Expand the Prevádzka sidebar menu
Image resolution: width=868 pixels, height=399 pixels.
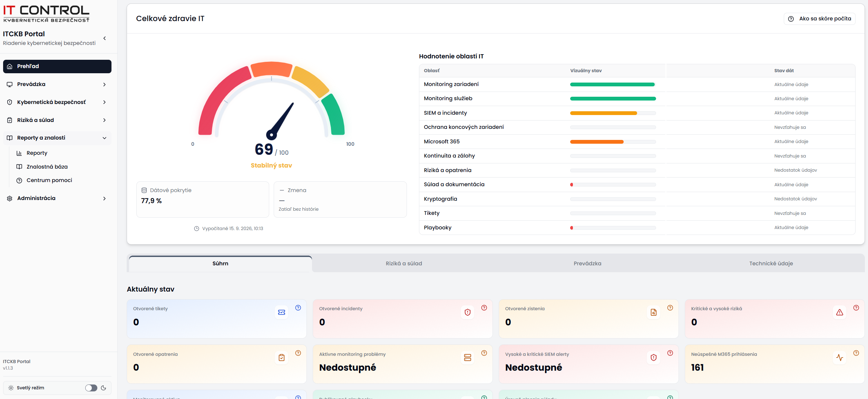click(57, 84)
